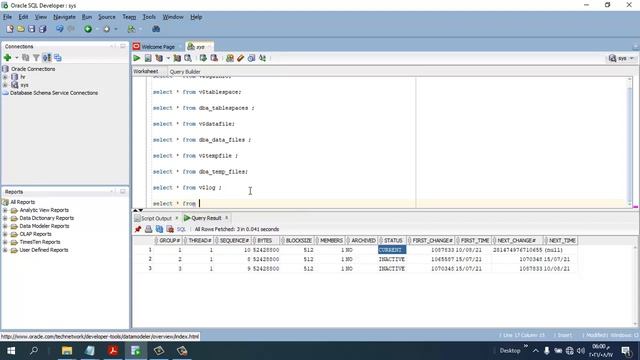Expand OLAP Reports node

click(5, 234)
